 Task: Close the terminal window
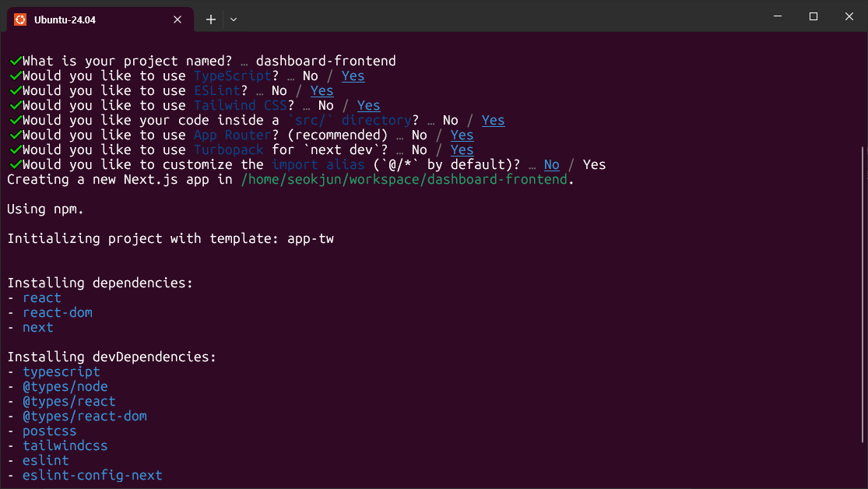tap(849, 16)
